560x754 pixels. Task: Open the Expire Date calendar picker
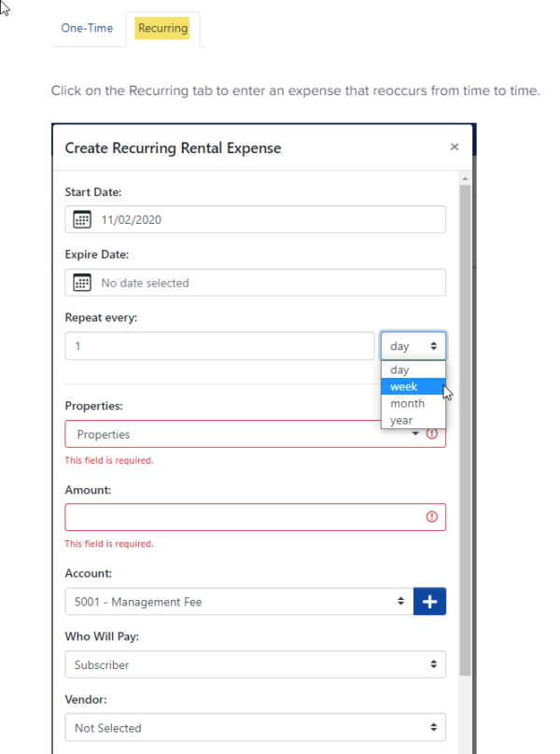82,282
